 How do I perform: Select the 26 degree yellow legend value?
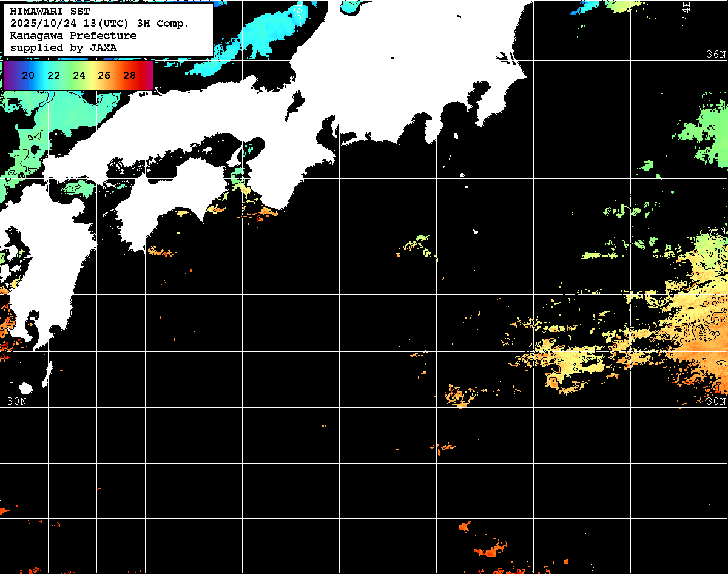coord(104,76)
